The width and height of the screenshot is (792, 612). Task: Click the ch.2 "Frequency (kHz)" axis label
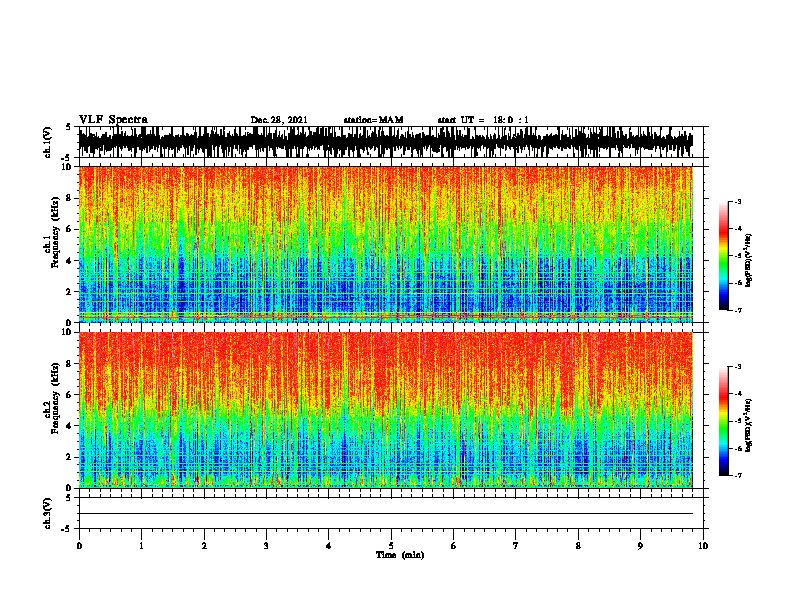(x=56, y=398)
